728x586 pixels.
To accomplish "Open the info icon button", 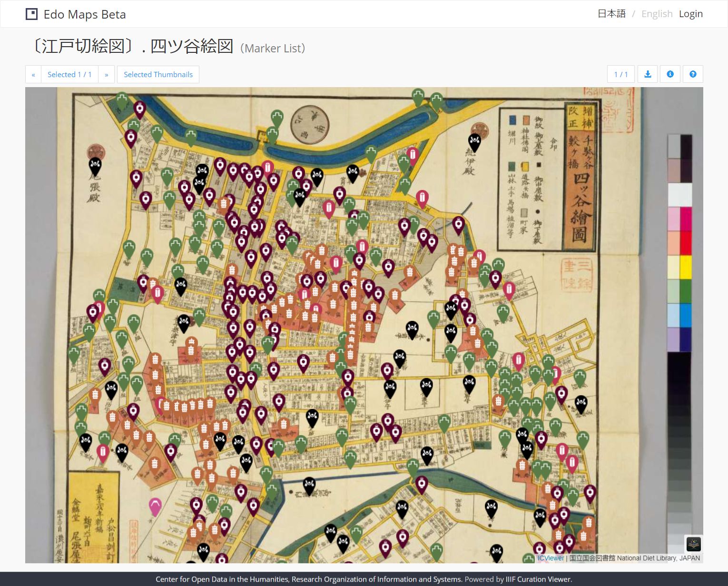I will coord(670,74).
